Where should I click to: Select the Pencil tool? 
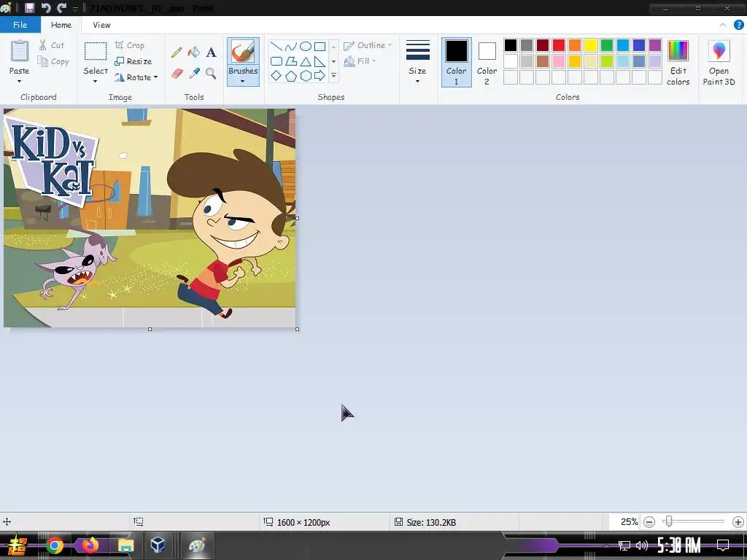coord(177,52)
